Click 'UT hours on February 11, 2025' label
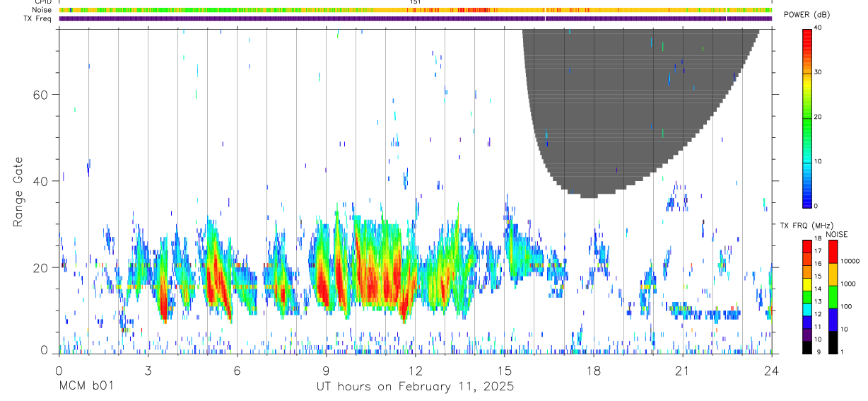This screenshot has width=868, height=401. point(414,387)
